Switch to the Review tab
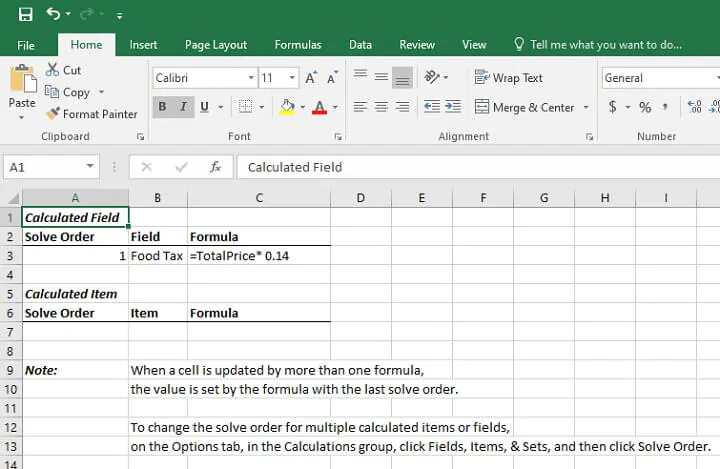Screen dimensions: 720x469 pyautogui.click(x=417, y=45)
